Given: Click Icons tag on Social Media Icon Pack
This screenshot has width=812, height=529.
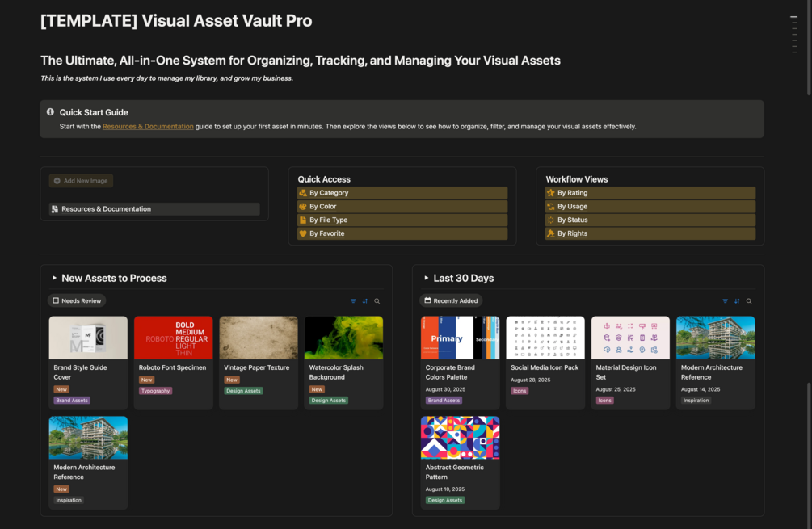Looking at the screenshot, I should click(x=520, y=391).
